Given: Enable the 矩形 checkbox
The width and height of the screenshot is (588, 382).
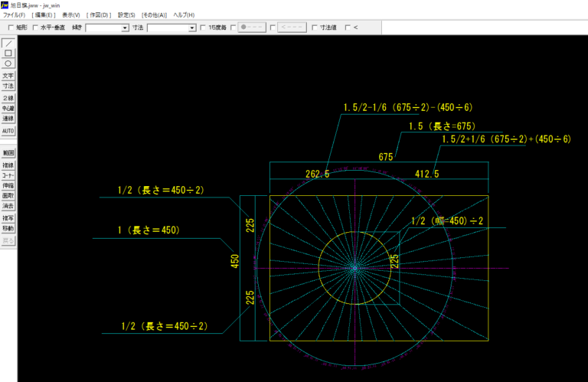Looking at the screenshot, I should [x=10, y=28].
